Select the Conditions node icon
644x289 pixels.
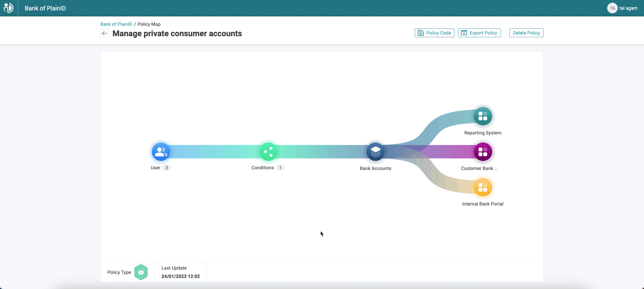click(268, 152)
